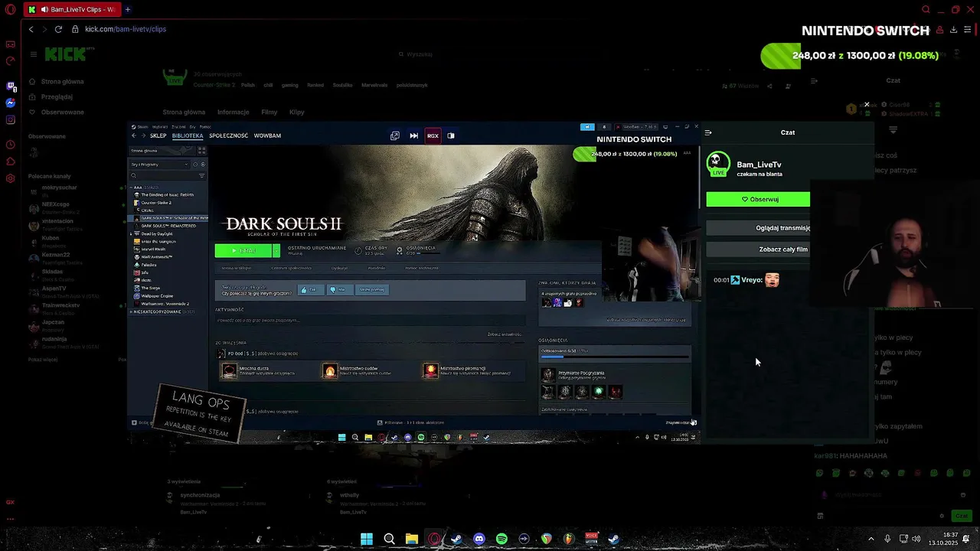Open Discord from the Windows taskbar

[479, 539]
